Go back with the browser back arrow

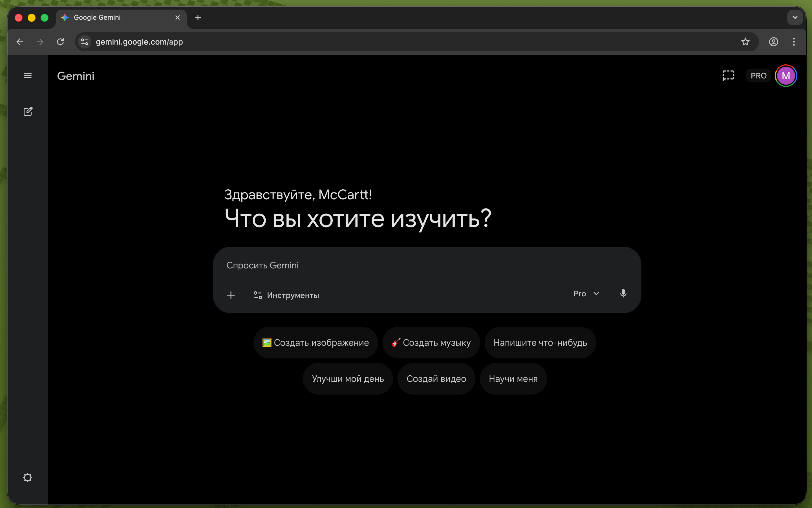click(20, 42)
